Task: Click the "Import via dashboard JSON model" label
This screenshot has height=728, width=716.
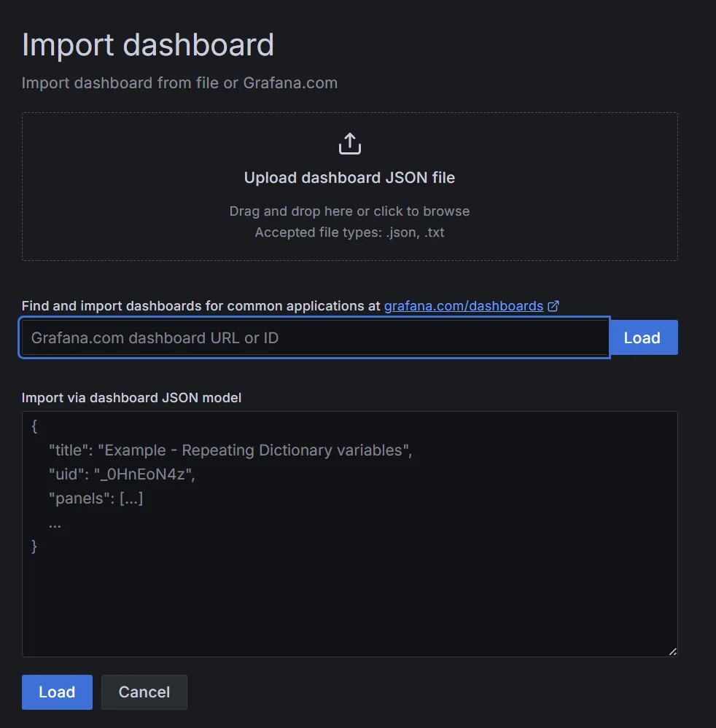Action: (x=131, y=398)
